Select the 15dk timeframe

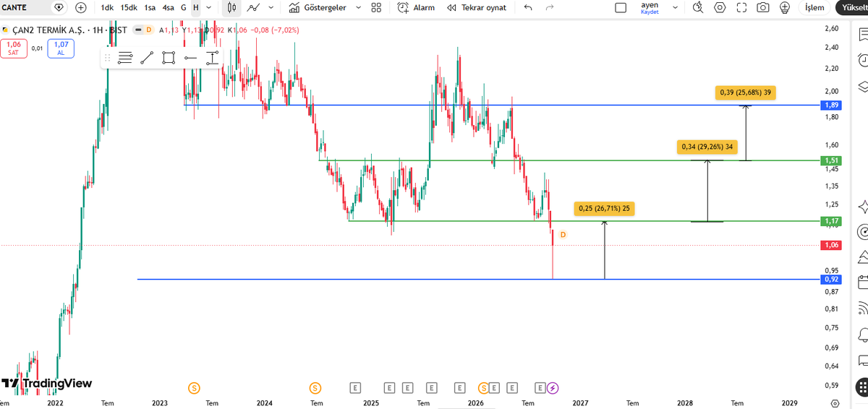tap(129, 7)
